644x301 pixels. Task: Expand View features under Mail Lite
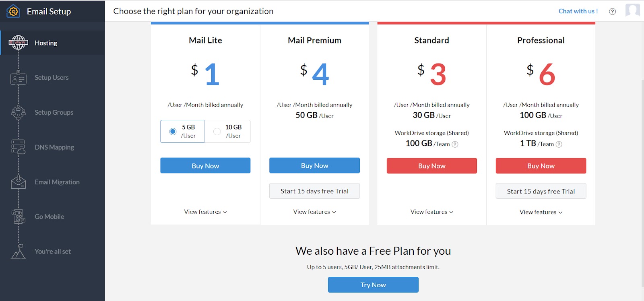click(205, 212)
